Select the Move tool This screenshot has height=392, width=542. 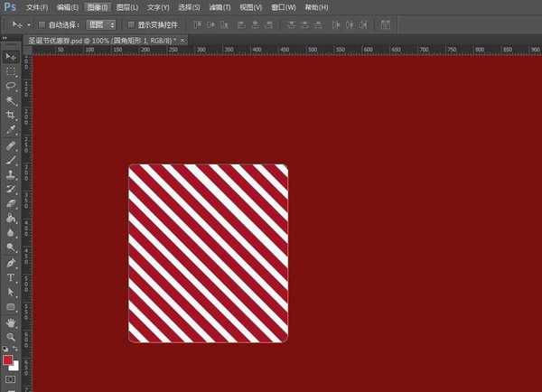pos(11,57)
